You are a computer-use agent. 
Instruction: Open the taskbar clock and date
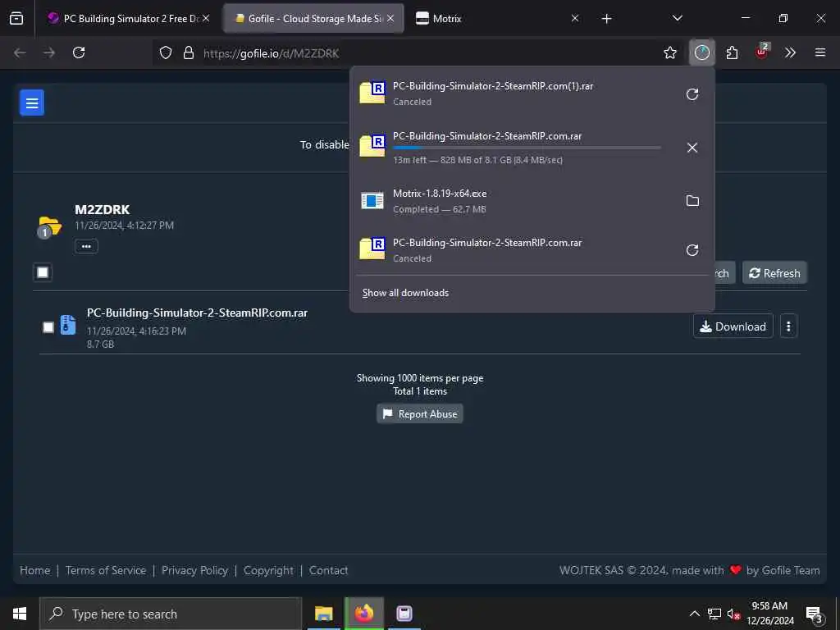769,614
